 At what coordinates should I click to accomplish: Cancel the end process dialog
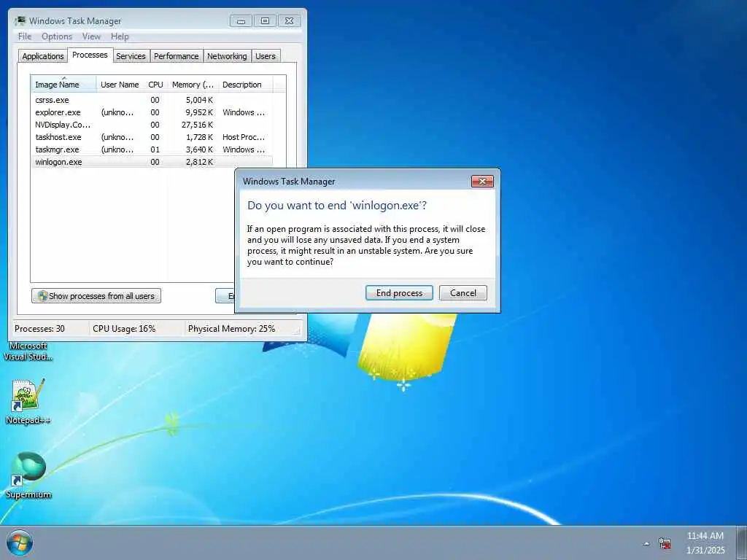[x=463, y=293]
